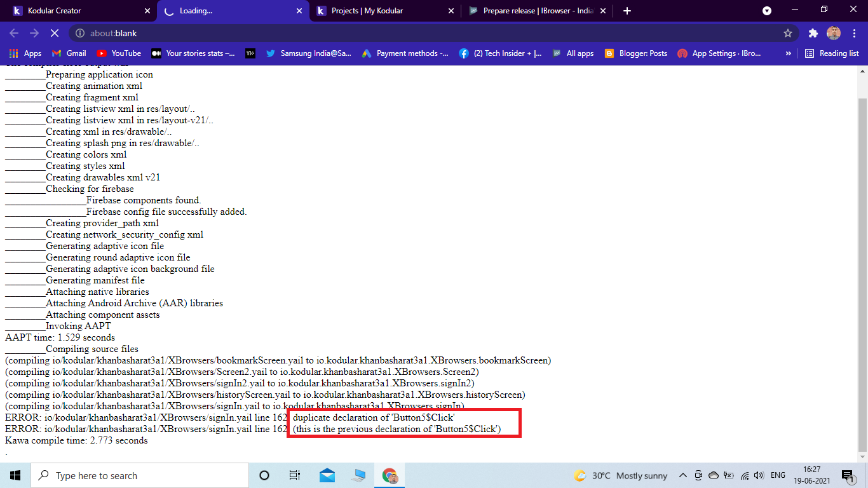Open the YouTube bookmark

pyautogui.click(x=119, y=53)
